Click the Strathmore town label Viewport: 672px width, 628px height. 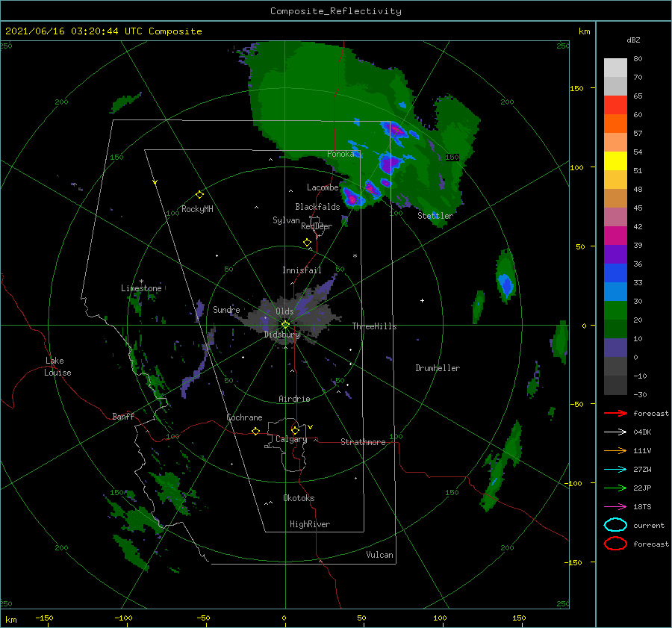pyautogui.click(x=363, y=442)
